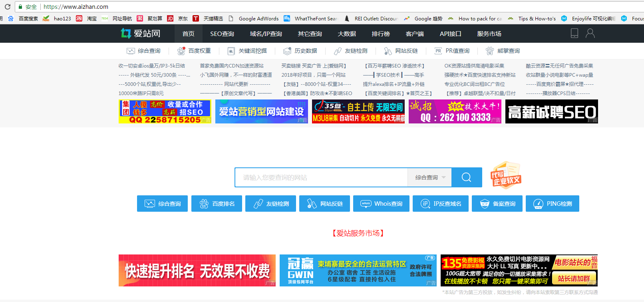The height and width of the screenshot is (302, 644).
Task: Open 综合查询 in the sub-navigation bar
Action: [144, 51]
